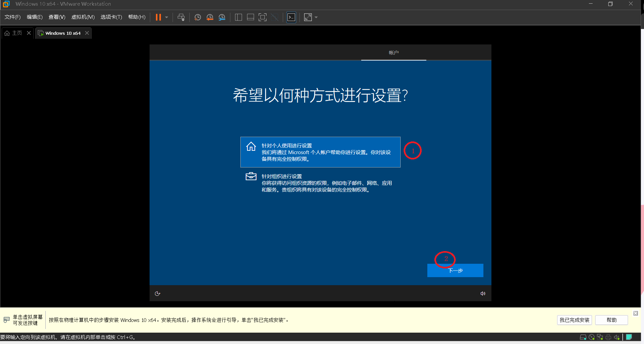This screenshot has height=344, width=644.
Task: Click the house icon beside personal setup
Action: pyautogui.click(x=251, y=146)
